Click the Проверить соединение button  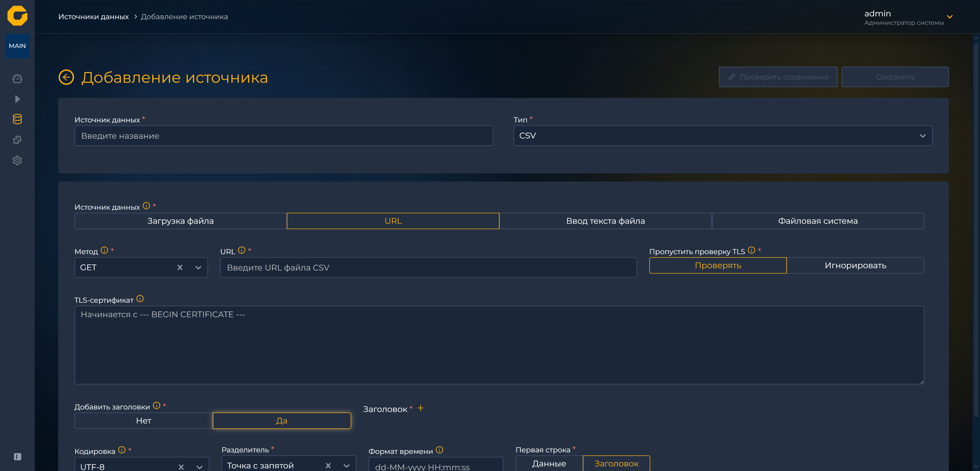click(x=778, y=77)
